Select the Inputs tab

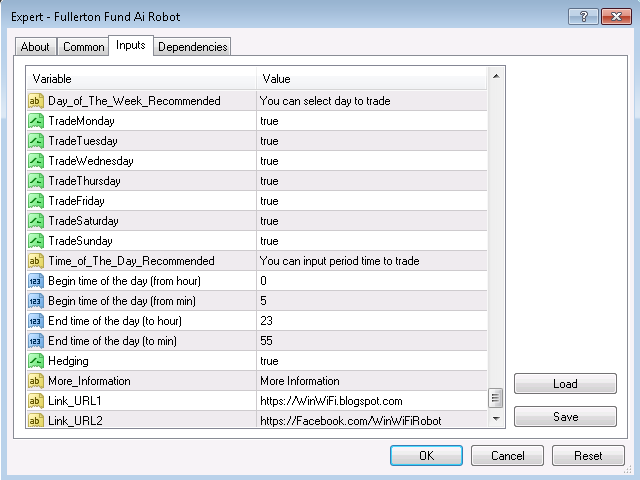tap(131, 45)
